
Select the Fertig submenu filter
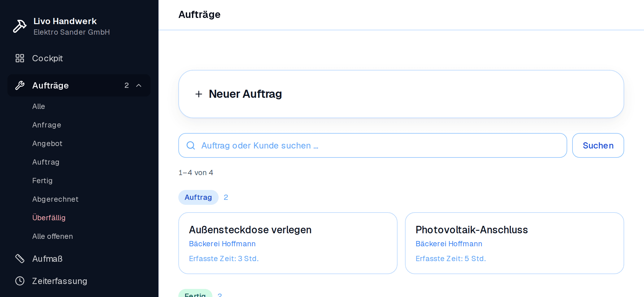42,181
